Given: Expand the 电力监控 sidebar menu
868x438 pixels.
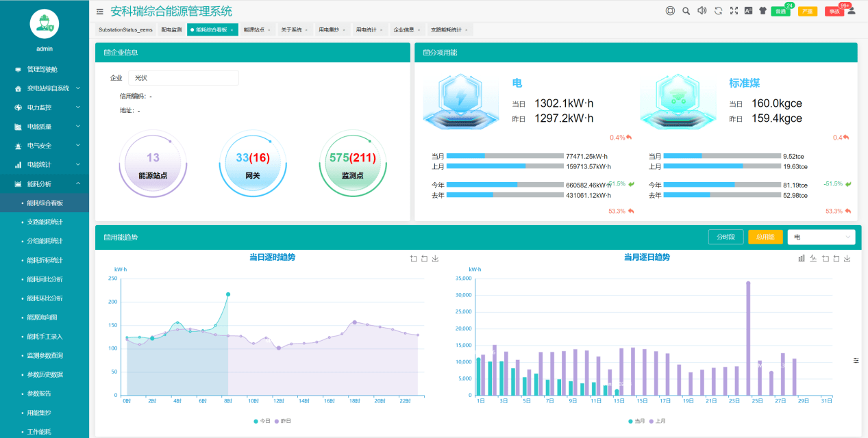Looking at the screenshot, I should tap(45, 107).
